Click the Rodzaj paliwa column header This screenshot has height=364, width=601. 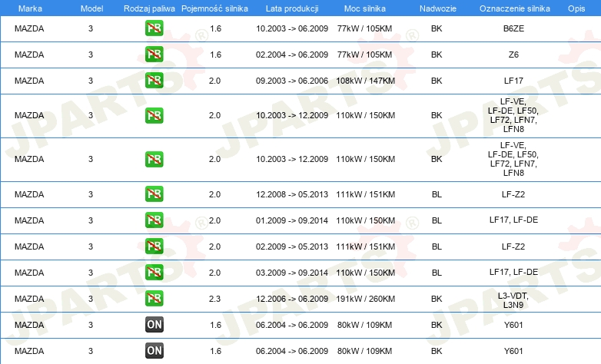click(x=149, y=8)
